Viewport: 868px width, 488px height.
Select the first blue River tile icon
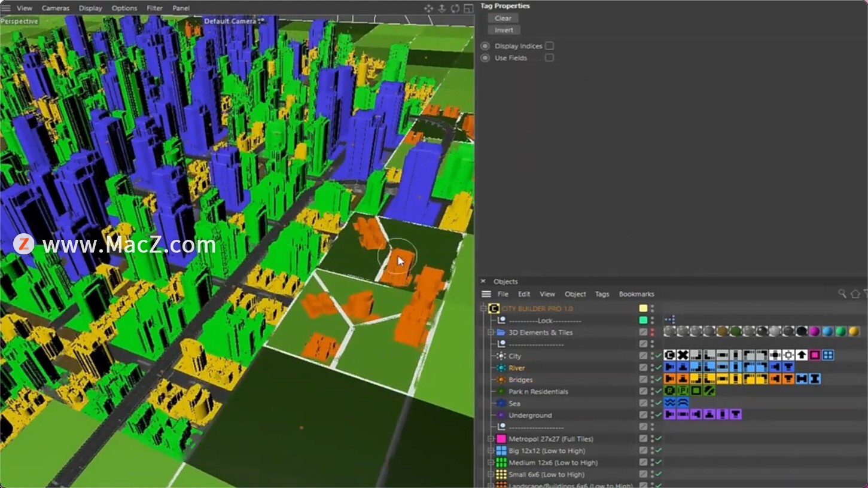coord(670,367)
